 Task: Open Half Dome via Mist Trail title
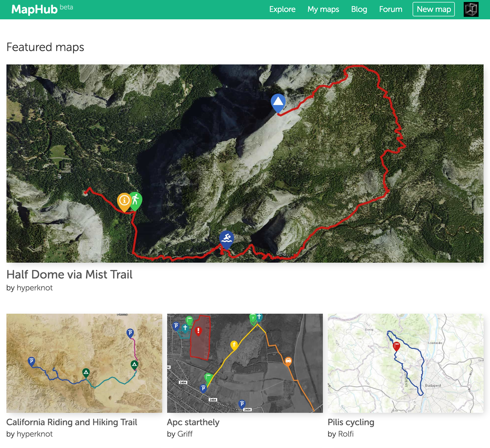[69, 275]
